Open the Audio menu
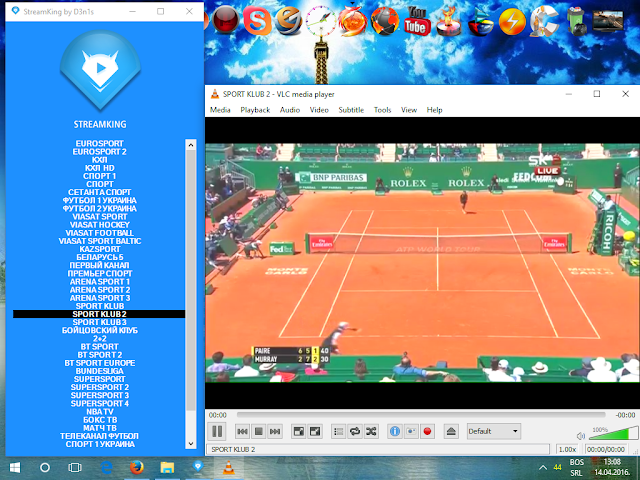This screenshot has height=480, width=640. 290,110
